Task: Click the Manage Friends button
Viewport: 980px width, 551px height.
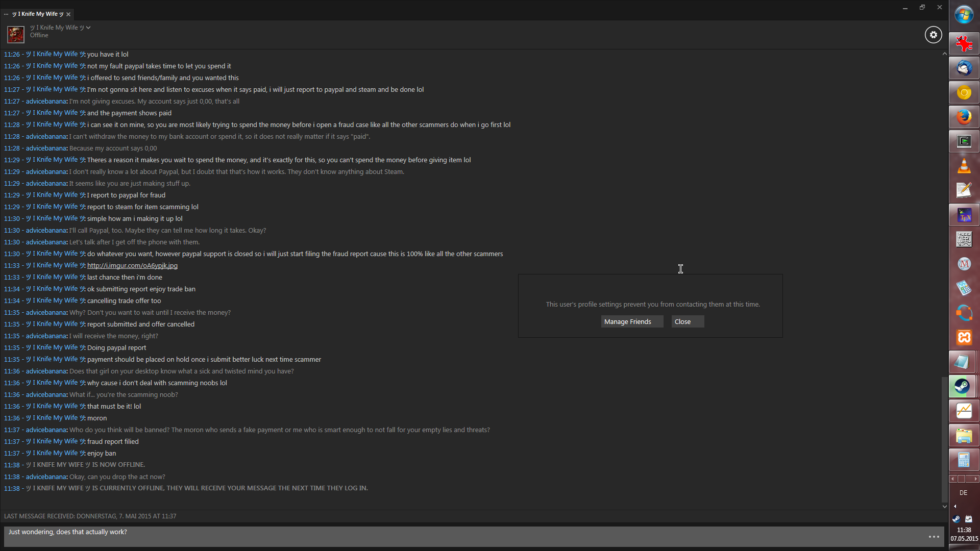Action: [x=632, y=321]
